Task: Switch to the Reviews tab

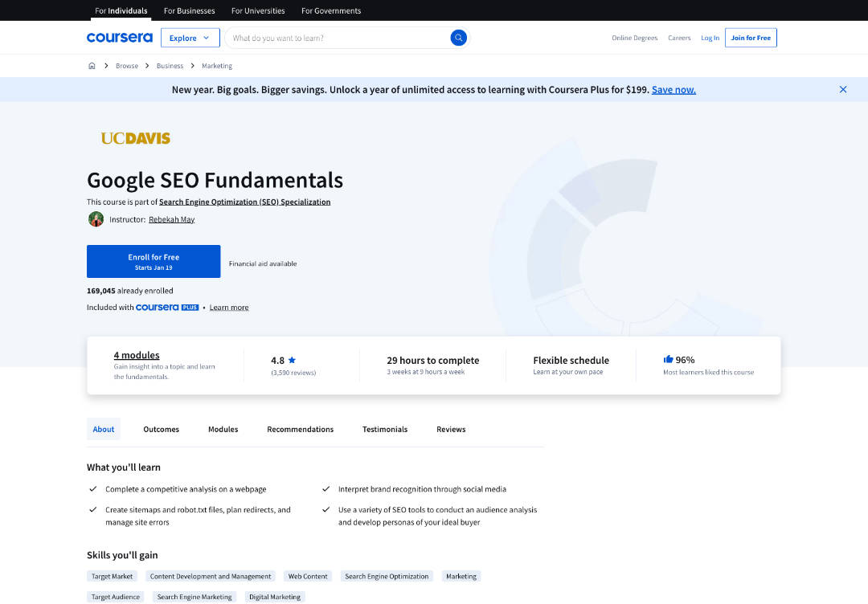Action: (x=451, y=429)
